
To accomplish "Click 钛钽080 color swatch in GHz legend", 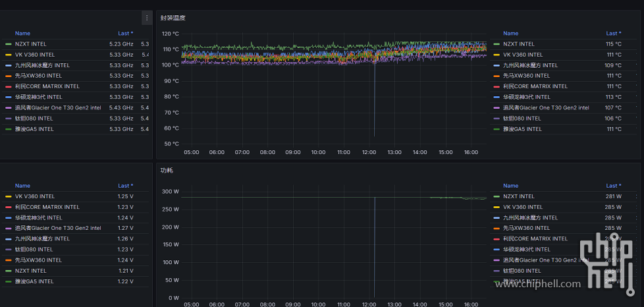I will tap(8, 119).
